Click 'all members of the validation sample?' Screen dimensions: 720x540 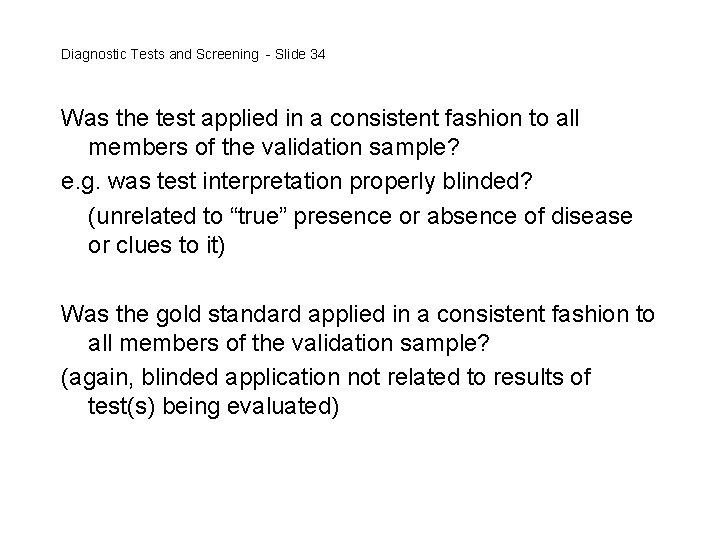pos(289,343)
